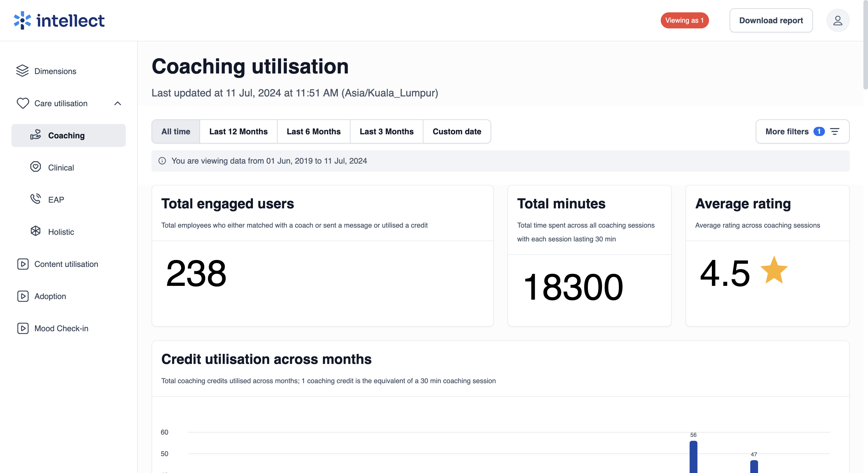This screenshot has height=473, width=868.
Task: Click the Viewing as 1 badge
Action: click(x=684, y=21)
